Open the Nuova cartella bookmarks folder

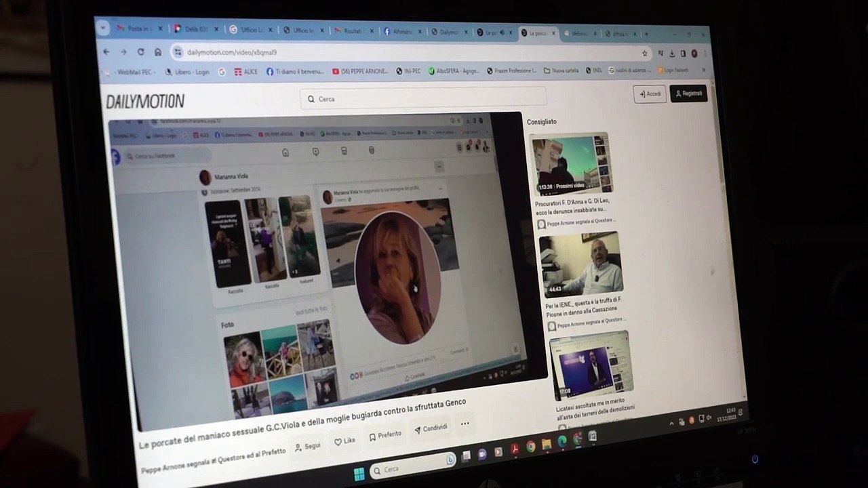click(x=560, y=70)
